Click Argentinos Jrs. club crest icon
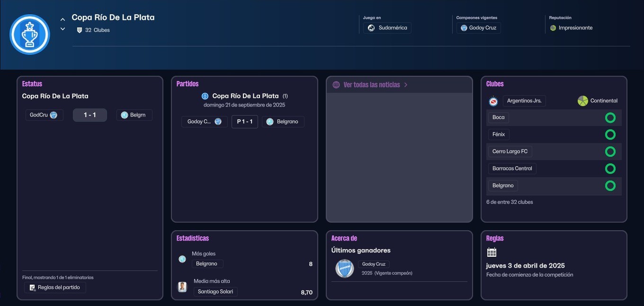This screenshot has width=644, height=306. coord(493,101)
